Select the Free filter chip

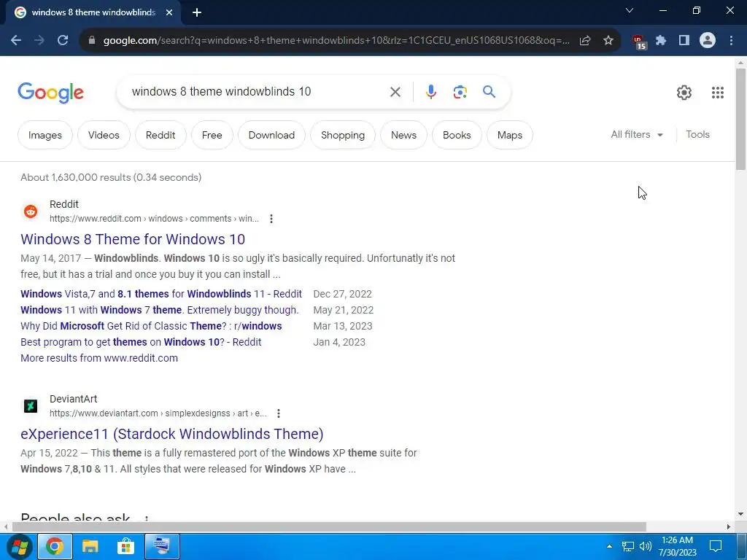click(212, 135)
